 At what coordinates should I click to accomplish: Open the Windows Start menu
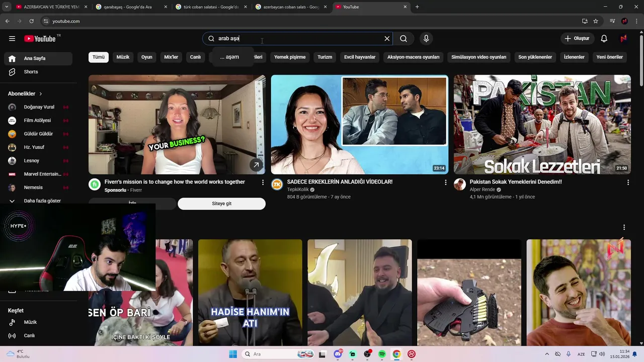(x=232, y=354)
